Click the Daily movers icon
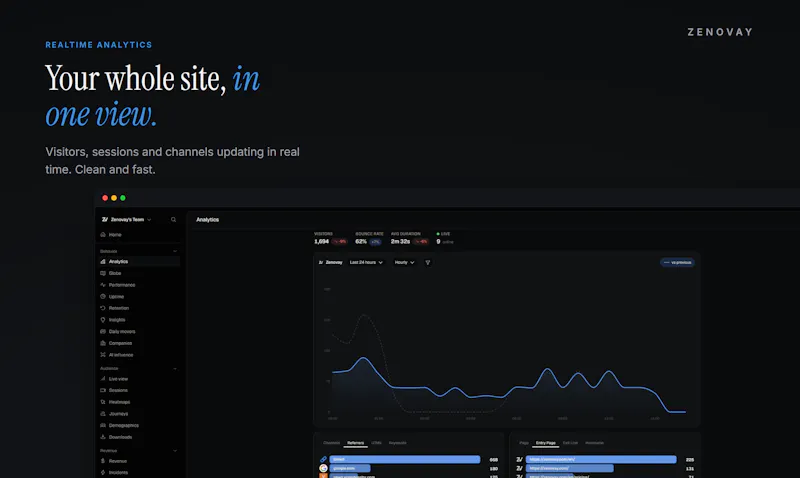The height and width of the screenshot is (478, 800). pos(103,332)
